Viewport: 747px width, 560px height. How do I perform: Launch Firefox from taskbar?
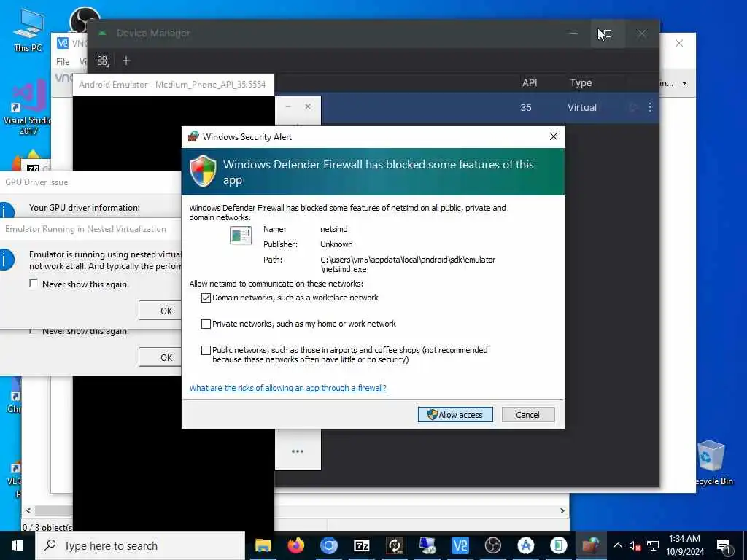(x=295, y=545)
